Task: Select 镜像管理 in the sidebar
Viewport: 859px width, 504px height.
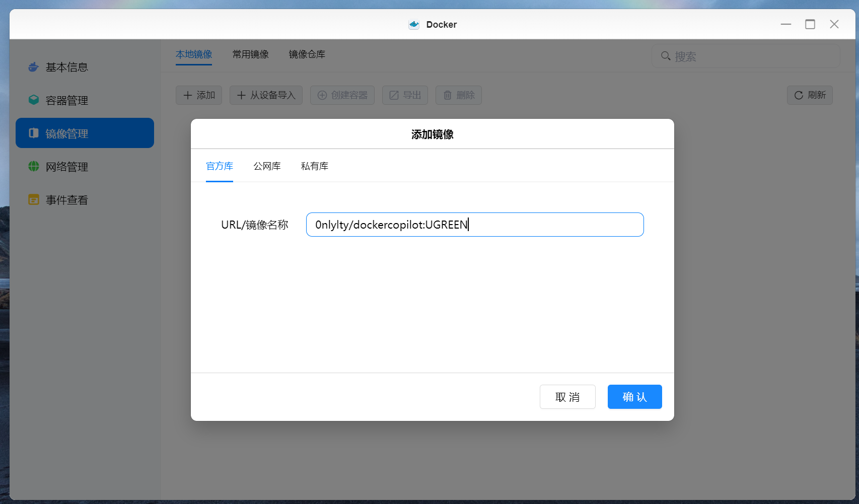Action: click(x=85, y=133)
